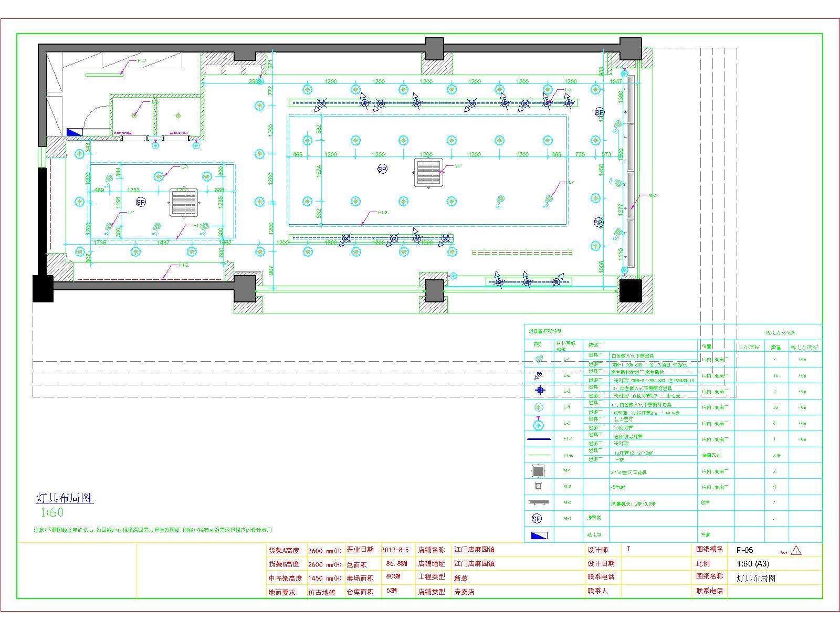Select the air conditioner grille in the main hall
840x630 pixels.
pyautogui.click(x=429, y=172)
